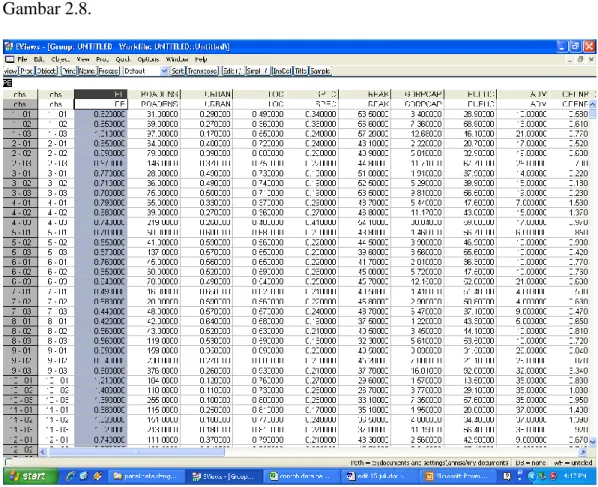Click the system tray clock
Viewport: 598px width, 487px height.
[x=575, y=476]
